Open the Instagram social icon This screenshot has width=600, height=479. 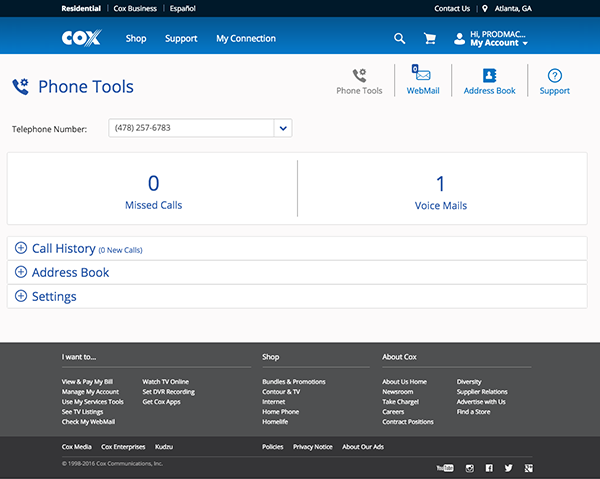[470, 468]
